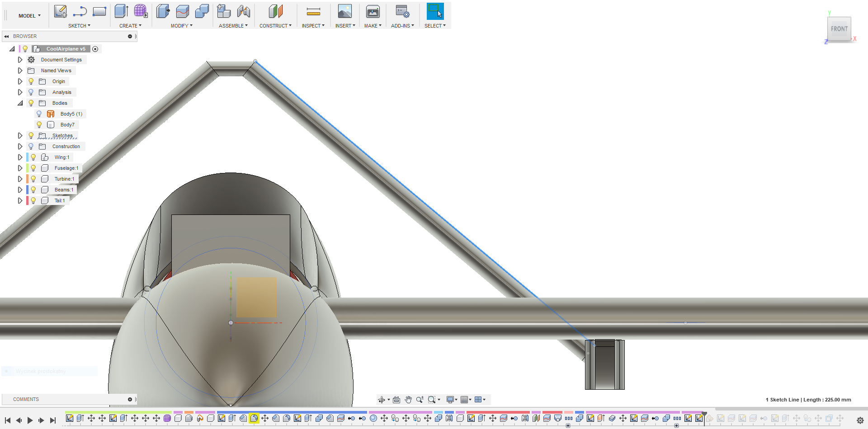The width and height of the screenshot is (868, 429).
Task: Toggle visibility bulb for Origin folder
Action: click(x=31, y=81)
